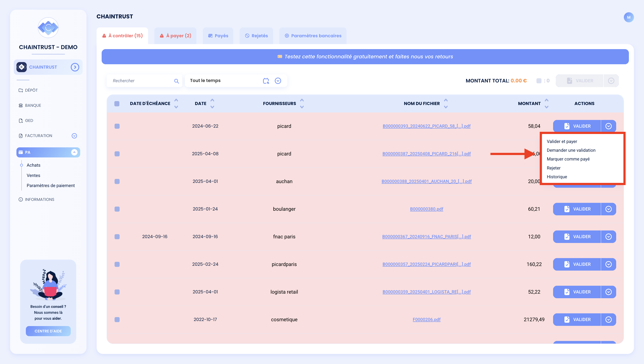Viewport: 644px width, 364px height.
Task: Sort by Date d'échéance column arrows
Action: click(176, 103)
